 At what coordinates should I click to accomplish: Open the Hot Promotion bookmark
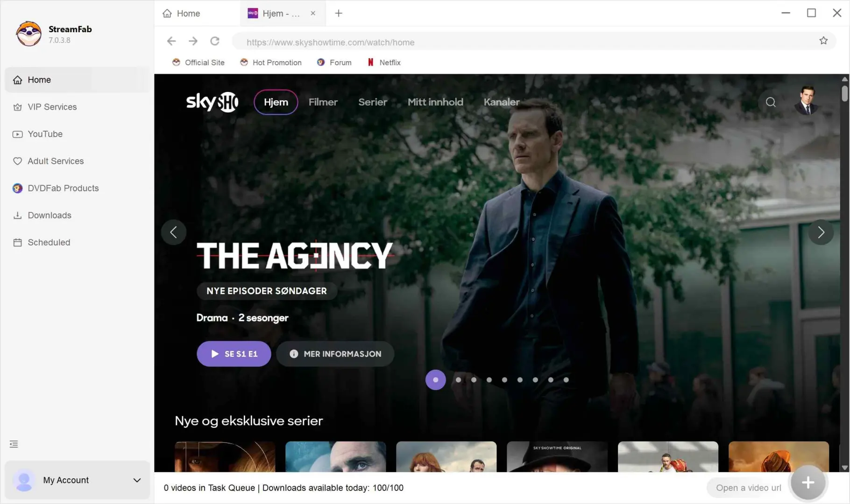pyautogui.click(x=271, y=63)
